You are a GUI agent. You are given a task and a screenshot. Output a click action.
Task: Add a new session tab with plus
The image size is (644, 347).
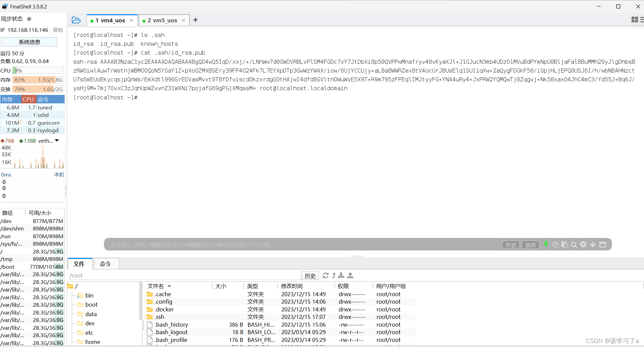pyautogui.click(x=195, y=20)
